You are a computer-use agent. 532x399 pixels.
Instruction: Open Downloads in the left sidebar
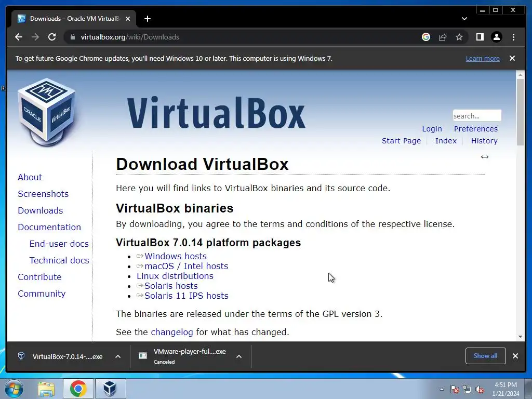point(41,210)
